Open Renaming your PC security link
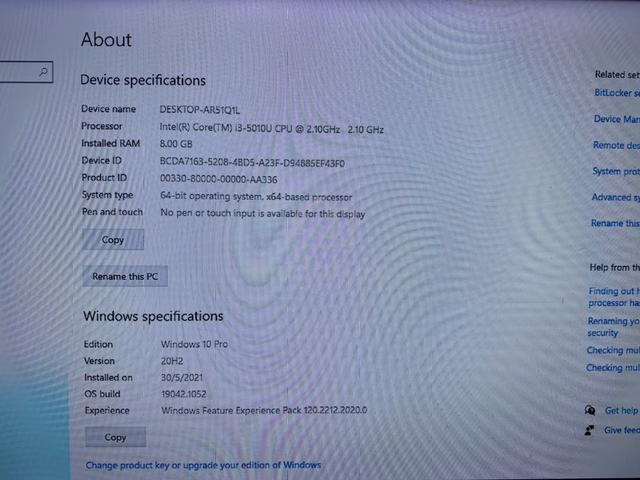This screenshot has height=480, width=640. pyautogui.click(x=613, y=327)
